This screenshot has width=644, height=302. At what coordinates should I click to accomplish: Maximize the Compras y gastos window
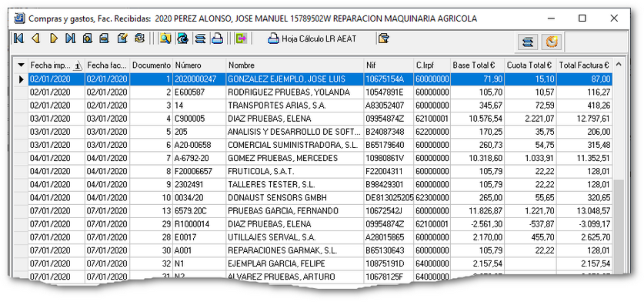tap(582, 18)
